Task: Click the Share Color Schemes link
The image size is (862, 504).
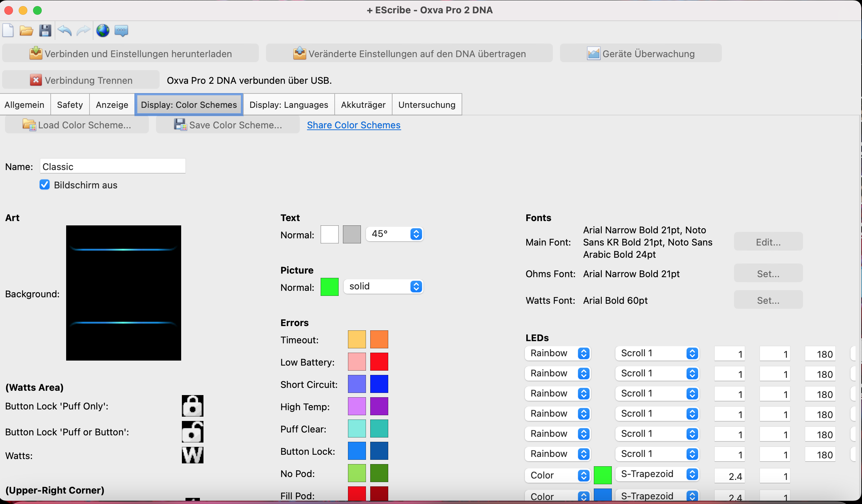Action: tap(354, 125)
